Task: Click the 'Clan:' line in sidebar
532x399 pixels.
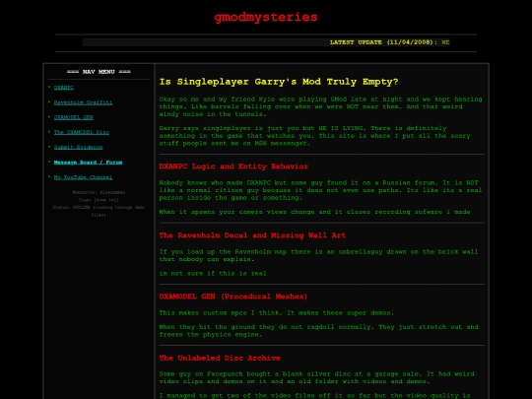Action: click(99, 200)
